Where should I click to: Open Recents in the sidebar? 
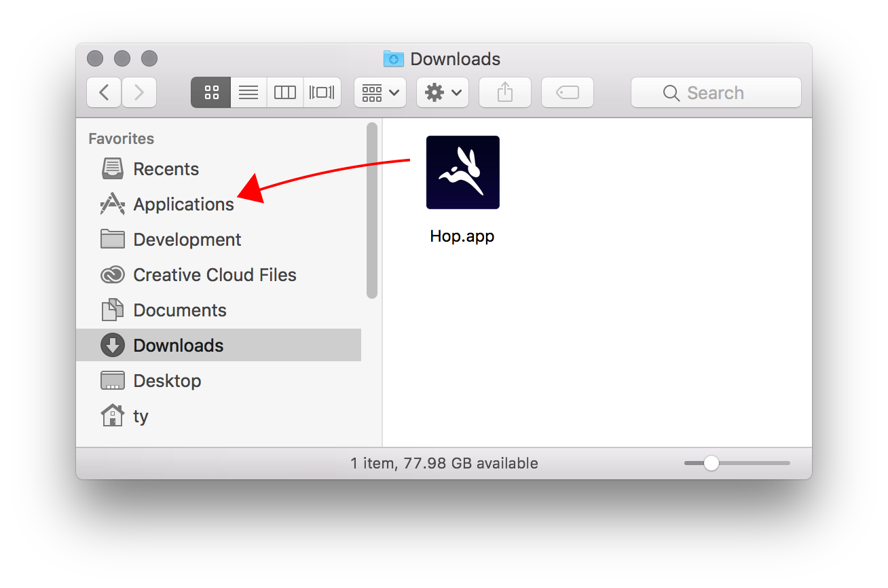219,168
